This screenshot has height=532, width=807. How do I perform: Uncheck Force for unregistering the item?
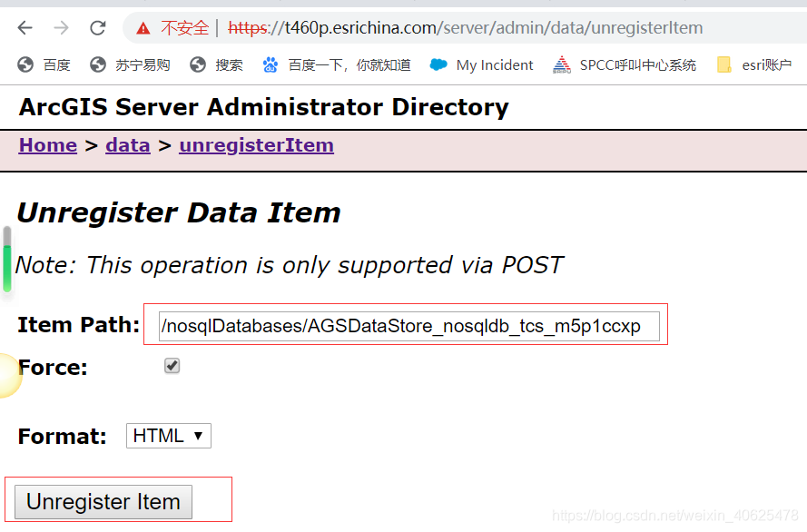[172, 365]
